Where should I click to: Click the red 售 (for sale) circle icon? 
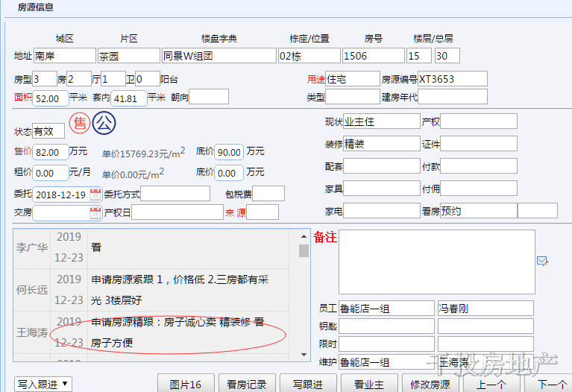click(x=80, y=123)
